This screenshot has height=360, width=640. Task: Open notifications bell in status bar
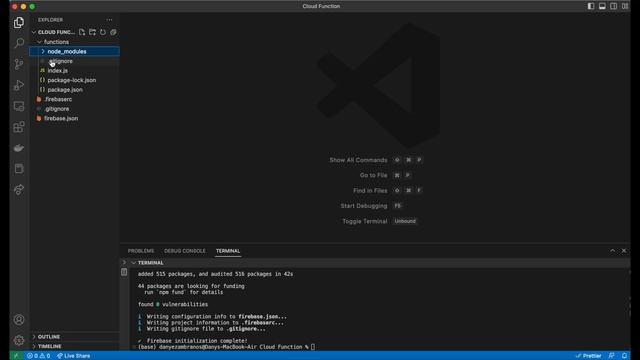pos(624,356)
